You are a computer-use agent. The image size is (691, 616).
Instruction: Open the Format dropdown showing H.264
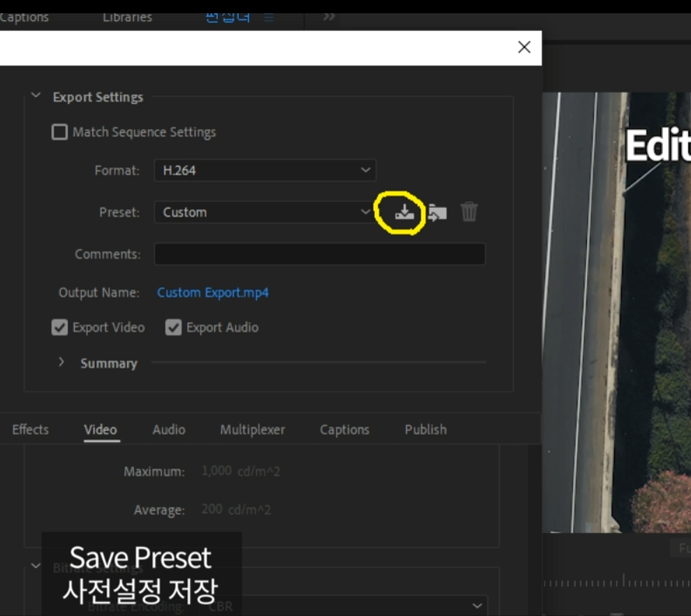coord(265,170)
